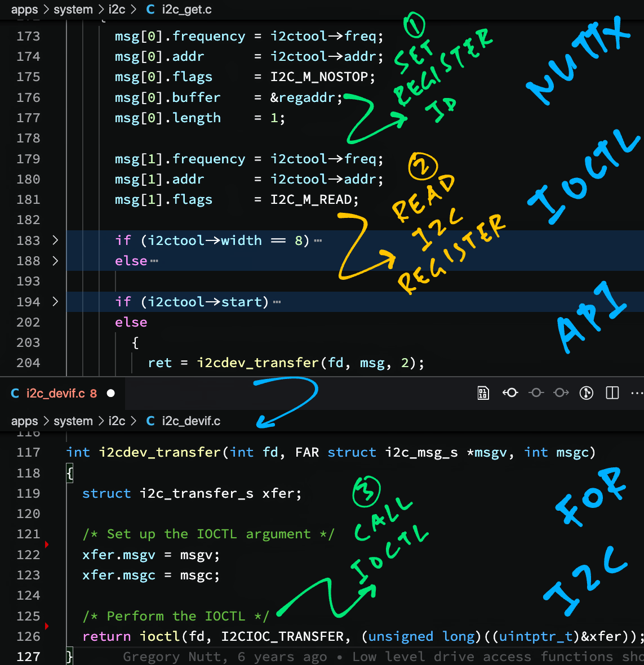Click i2cdev_transfer call on line 204
The height and width of the screenshot is (665, 644).
tap(257, 363)
